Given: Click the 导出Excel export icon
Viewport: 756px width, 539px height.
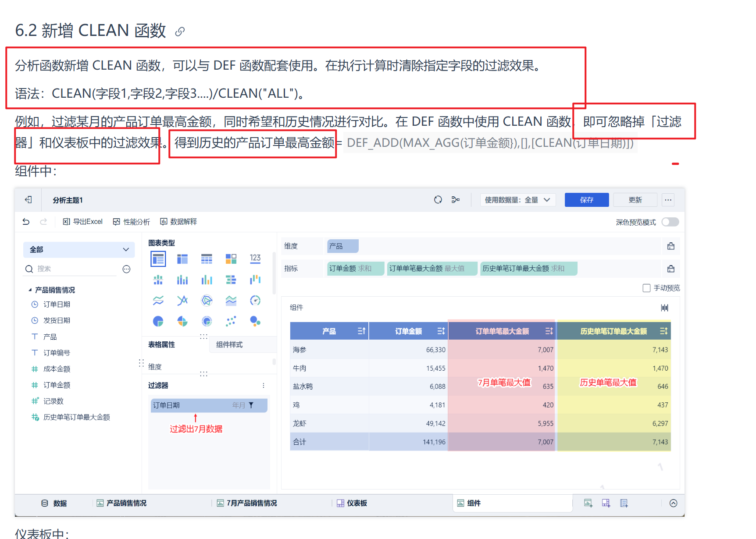Looking at the screenshot, I should click(x=66, y=222).
